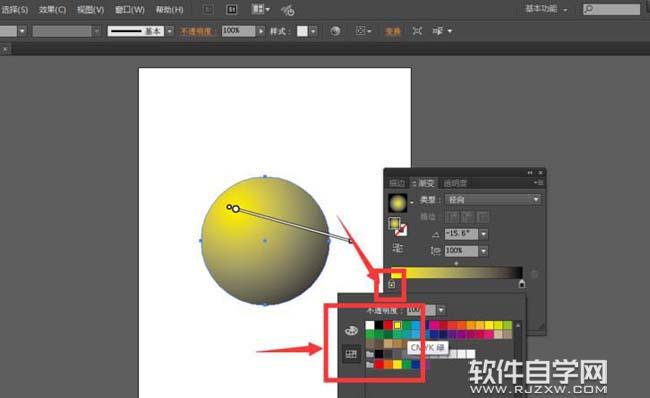Click the swatch list scroll up arrow

coord(518,326)
